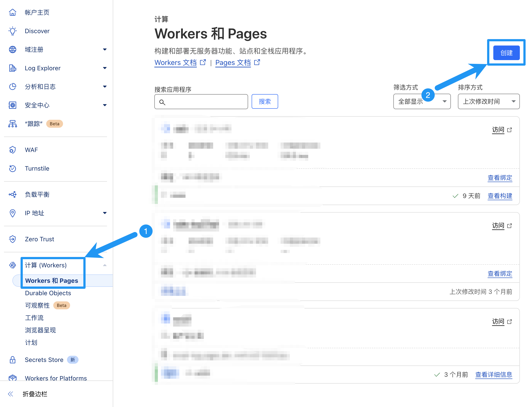This screenshot has height=407, width=532.
Task: Open the Workers 文档 link
Action: [176, 62]
